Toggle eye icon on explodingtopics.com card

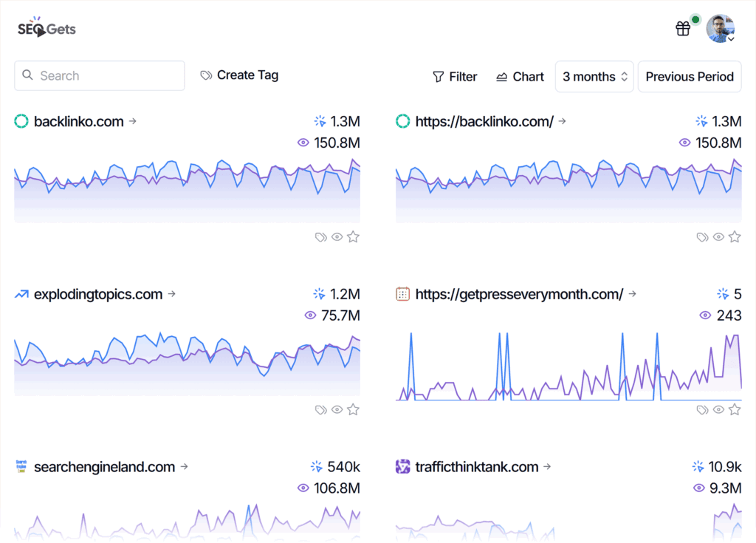[x=337, y=409]
